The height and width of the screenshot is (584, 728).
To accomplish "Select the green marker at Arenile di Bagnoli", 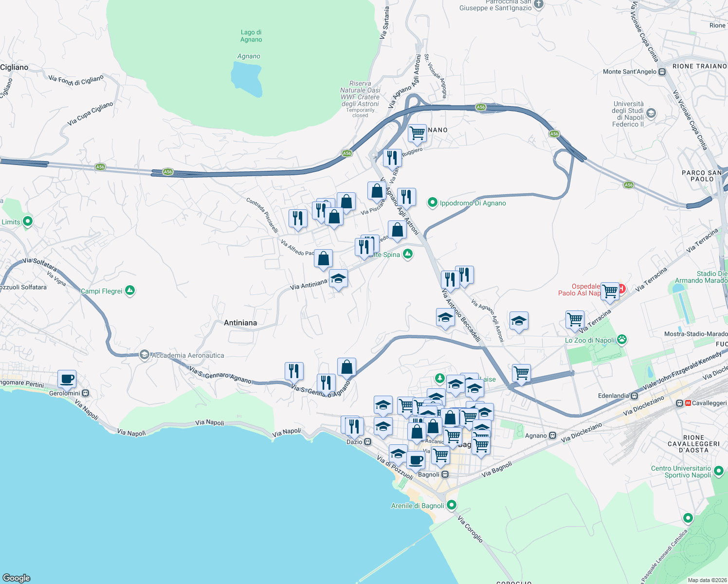I will pos(452,505).
